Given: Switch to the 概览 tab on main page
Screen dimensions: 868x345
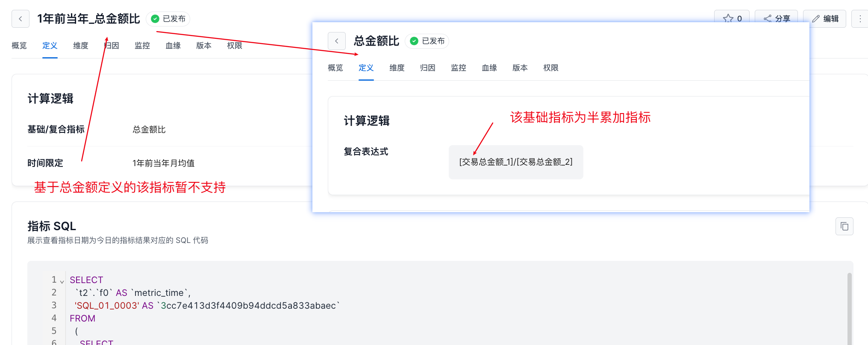Looking at the screenshot, I should (x=19, y=46).
